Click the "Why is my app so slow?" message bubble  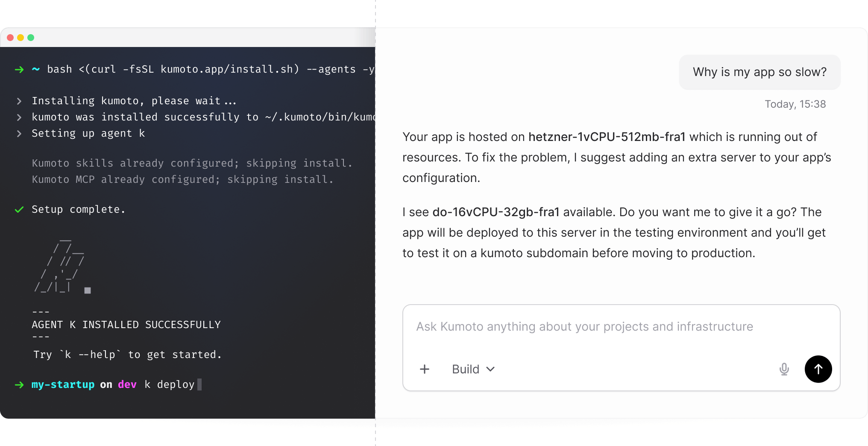(x=759, y=72)
